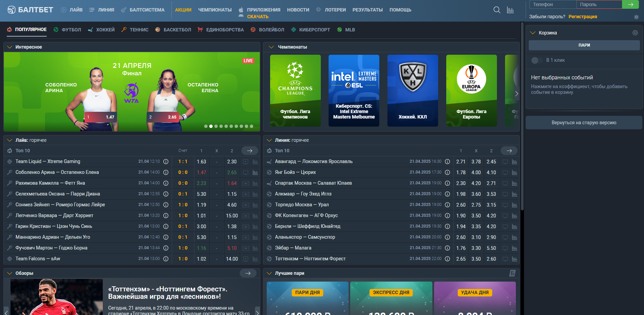644x315 pixels.
Task: Open Хоккей. КХЛ championship card
Action: [413, 90]
